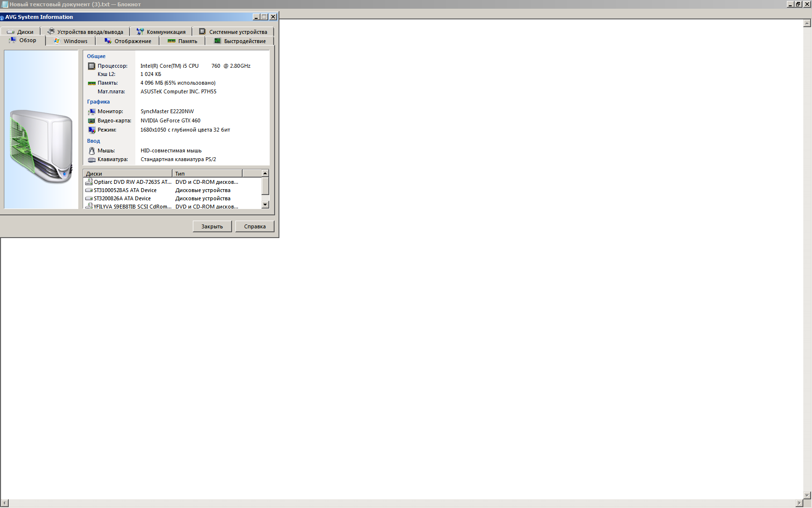Switch to the Устройства ввода/вывода tab

tap(85, 32)
